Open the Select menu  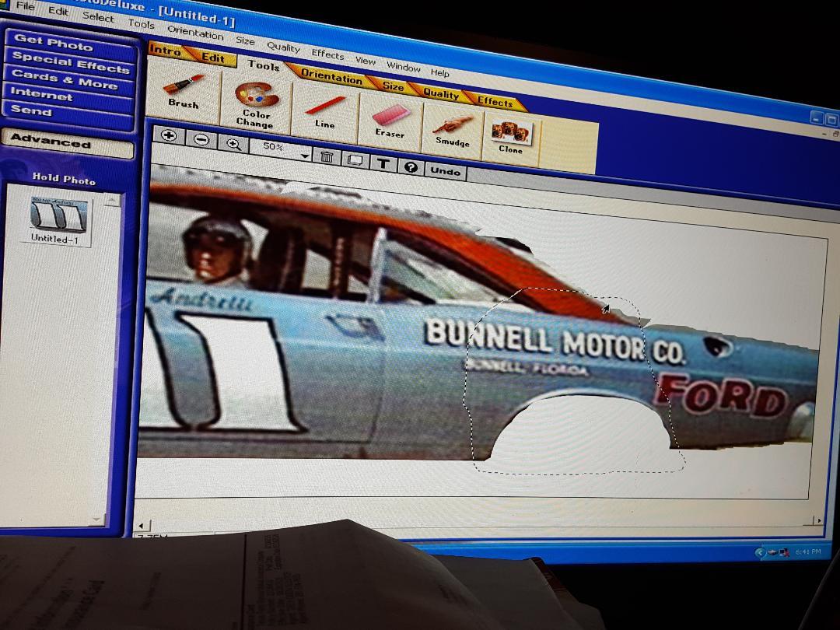[97, 16]
